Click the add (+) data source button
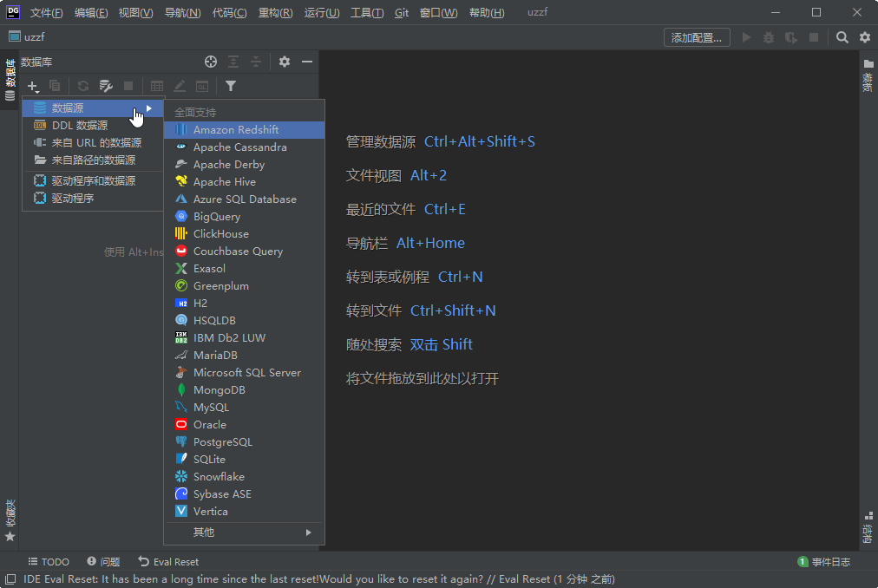This screenshot has height=588, width=878. click(x=33, y=86)
